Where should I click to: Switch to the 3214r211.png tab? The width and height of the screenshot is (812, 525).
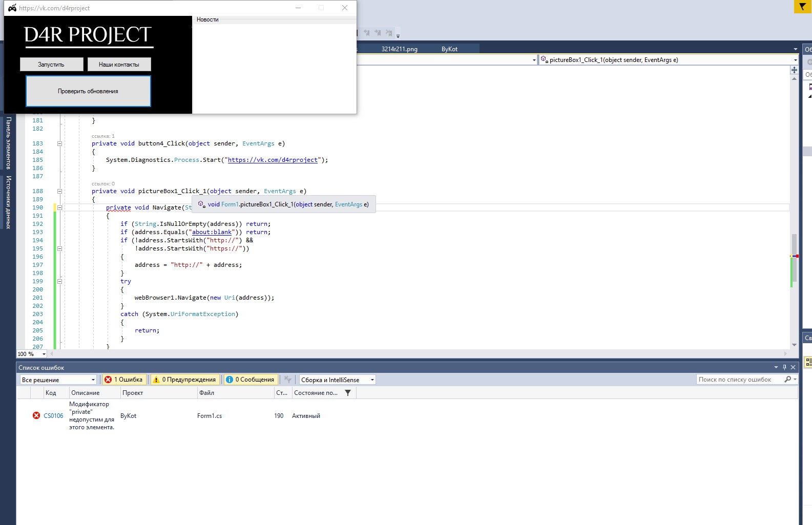[399, 49]
